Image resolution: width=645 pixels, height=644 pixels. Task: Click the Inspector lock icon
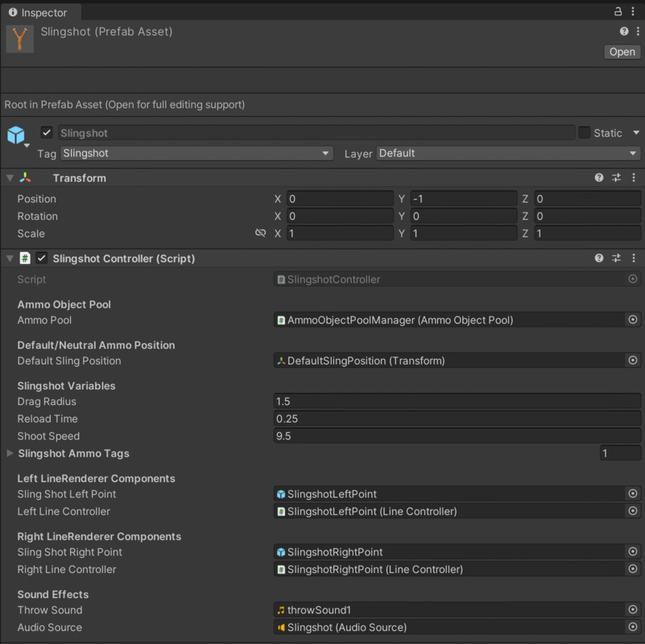point(618,11)
